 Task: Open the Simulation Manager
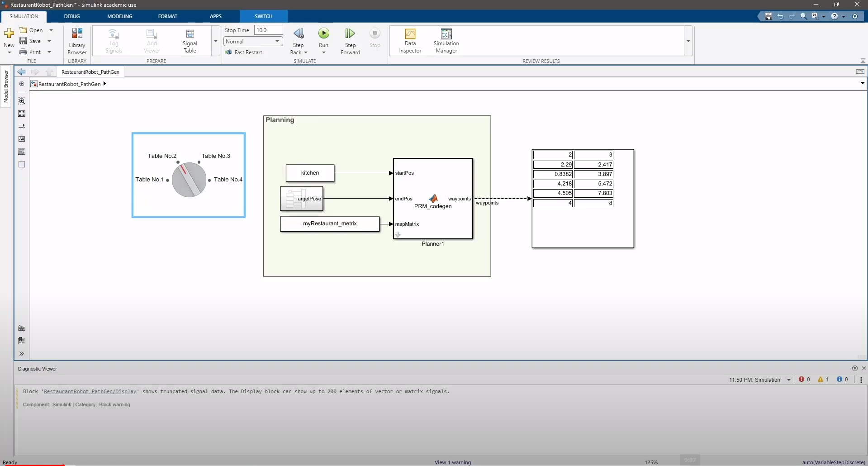click(x=446, y=41)
